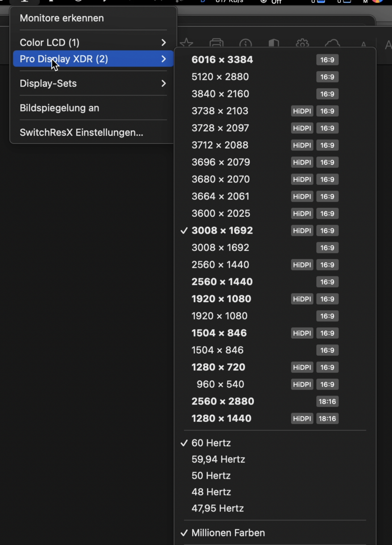392x545 pixels.
Task: Pick 1920 × 1080 without HiDPI badge
Action: (x=275, y=316)
